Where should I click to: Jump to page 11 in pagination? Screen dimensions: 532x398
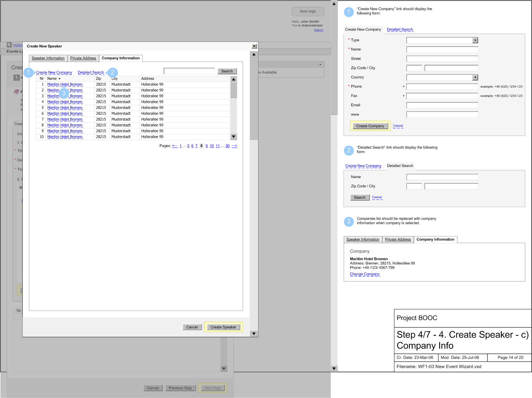pos(218,146)
